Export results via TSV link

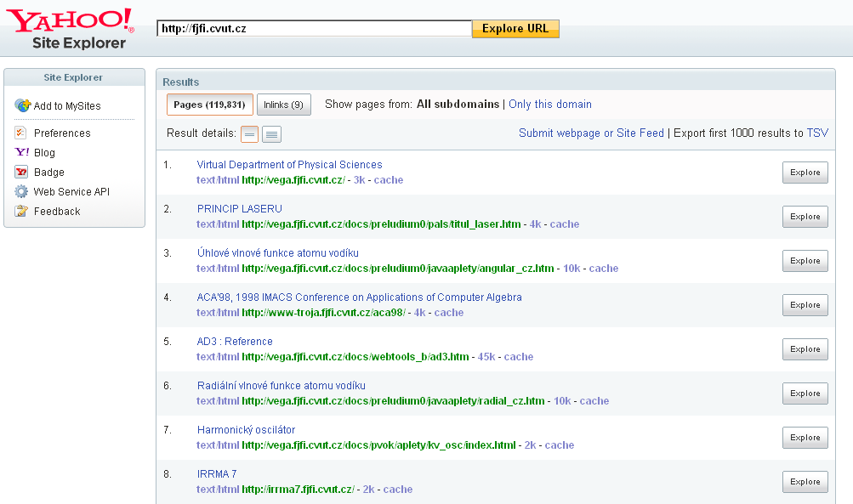(x=817, y=133)
